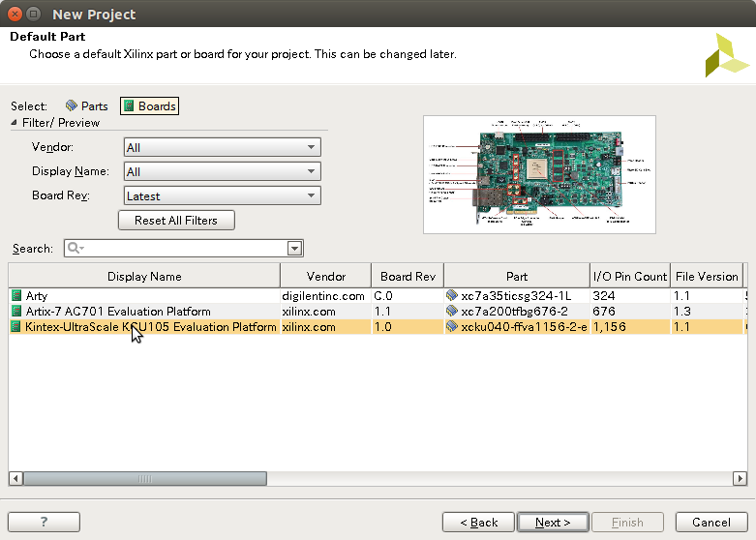Click the Artix-7 AC701 board icon
The height and width of the screenshot is (540, 756).
pyautogui.click(x=16, y=311)
